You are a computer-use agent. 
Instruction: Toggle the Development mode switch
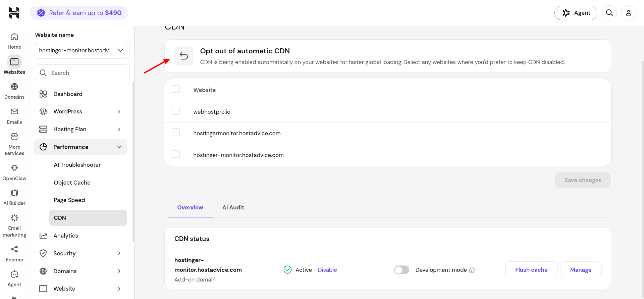tap(401, 270)
